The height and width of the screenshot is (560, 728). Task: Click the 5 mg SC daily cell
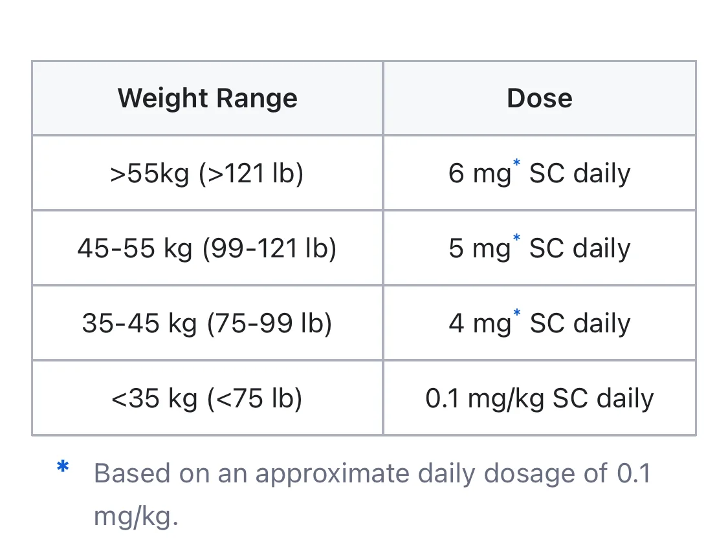540,248
